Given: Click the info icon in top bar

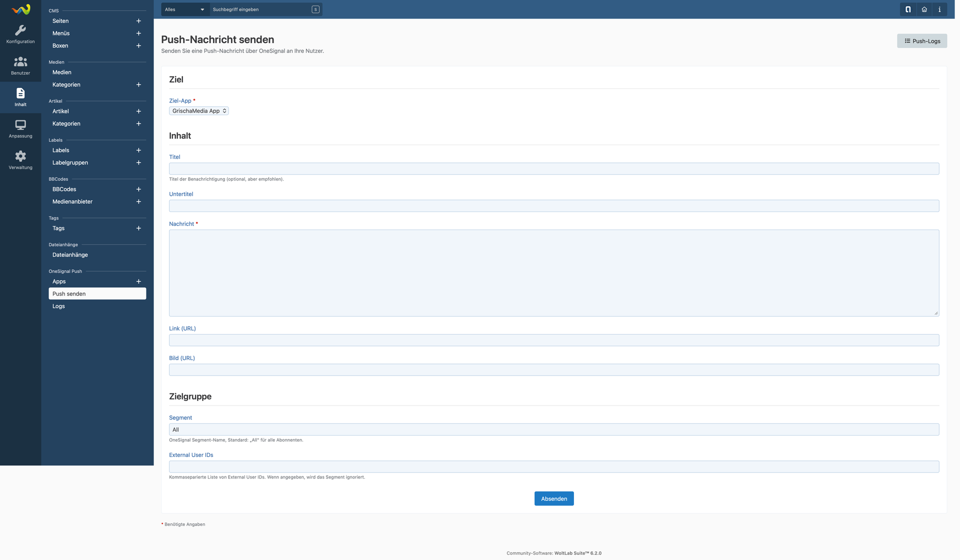Looking at the screenshot, I should coord(939,9).
